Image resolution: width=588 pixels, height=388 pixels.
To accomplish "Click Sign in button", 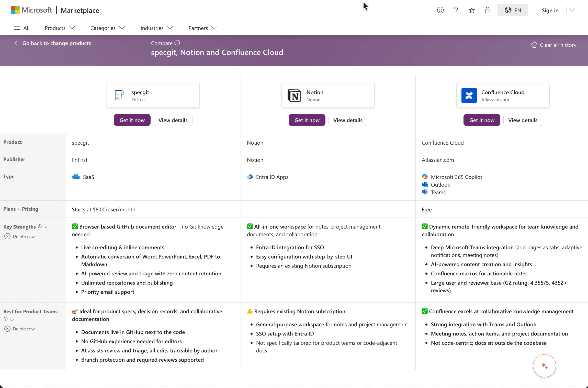I will tap(550, 10).
